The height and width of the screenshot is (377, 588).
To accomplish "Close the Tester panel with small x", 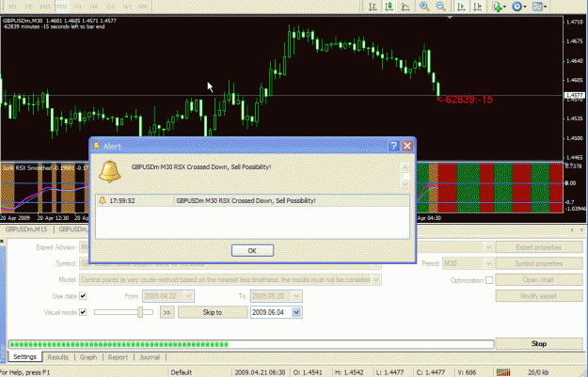I will (2, 242).
